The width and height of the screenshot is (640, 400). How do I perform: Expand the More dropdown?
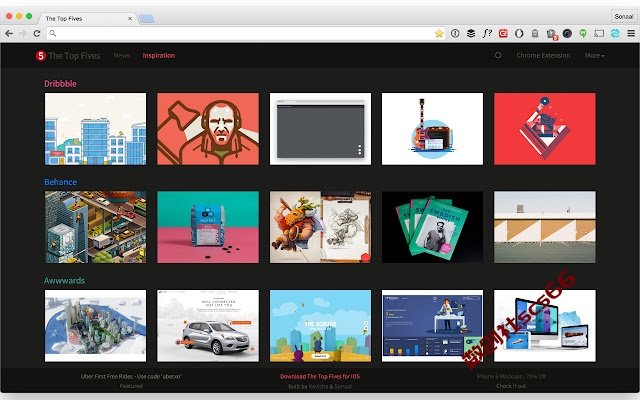[x=594, y=56]
